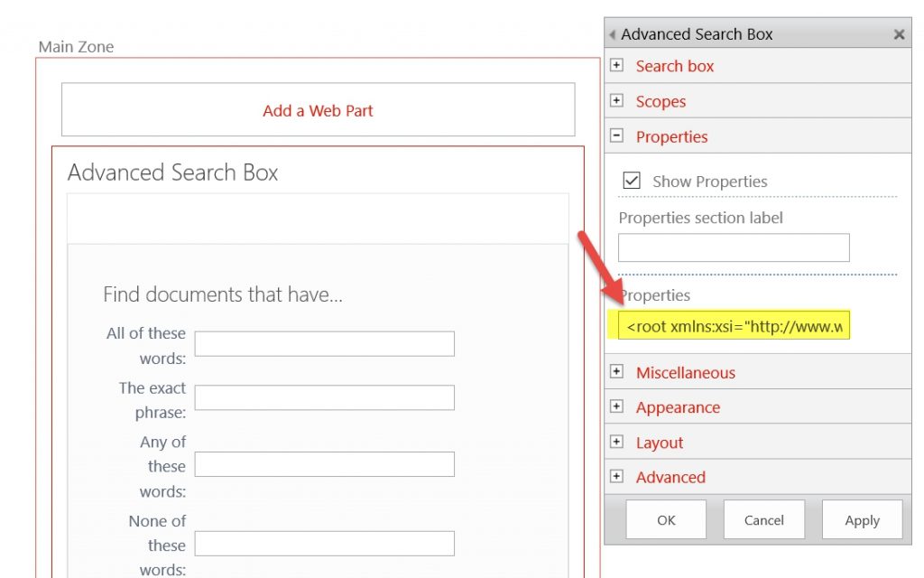
Task: Click the exact phrase input field
Action: coord(325,397)
